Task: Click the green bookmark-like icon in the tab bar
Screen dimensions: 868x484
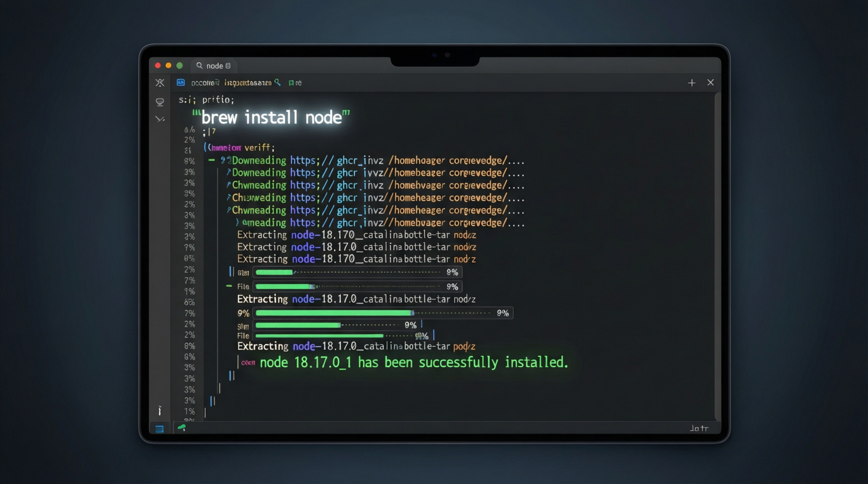Action: (291, 83)
